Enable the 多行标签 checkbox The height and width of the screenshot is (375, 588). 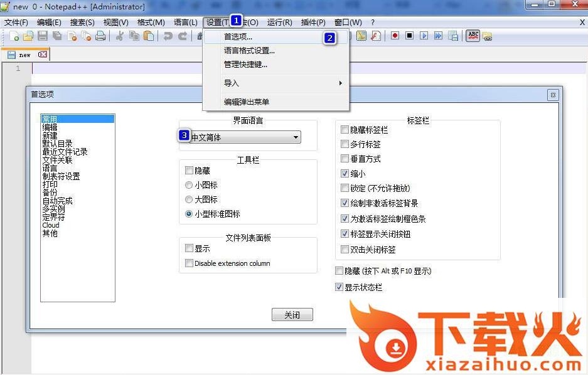click(345, 144)
